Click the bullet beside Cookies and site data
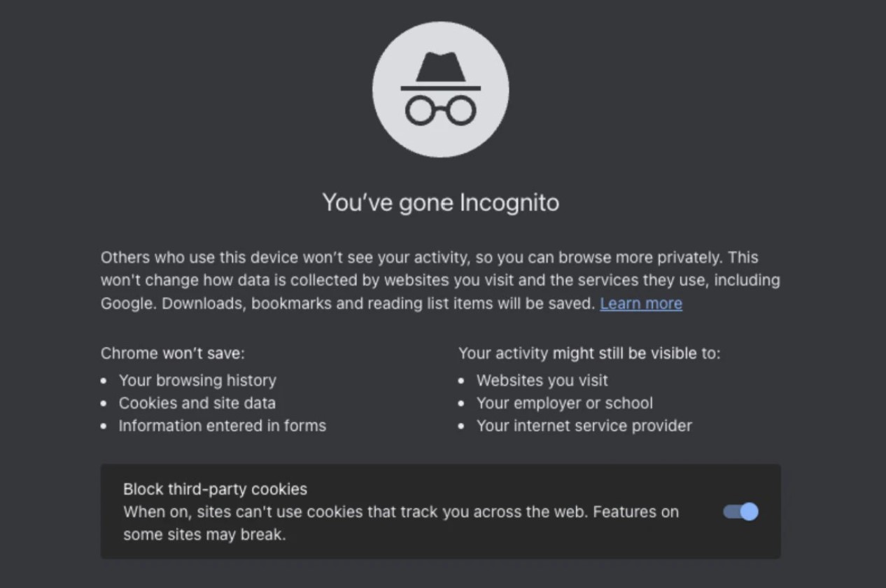 pos(106,403)
